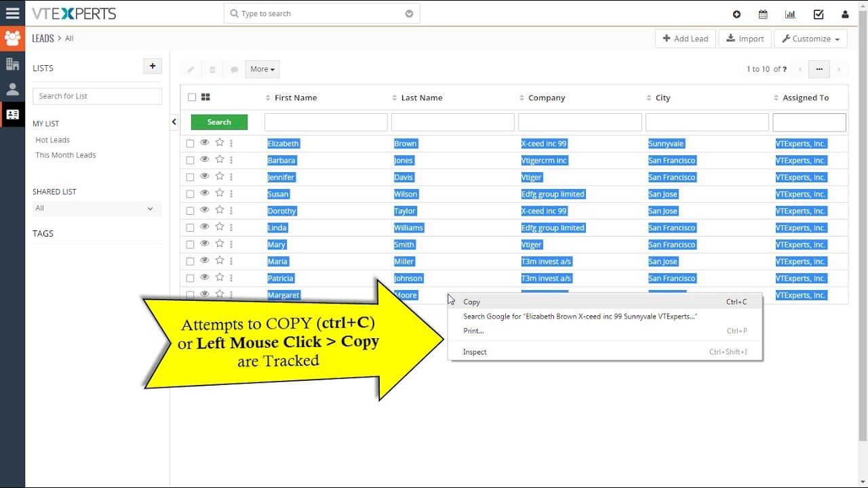Screen dimensions: 868x488
Task: Open the global search options dropdown arrow
Action: pos(409,14)
